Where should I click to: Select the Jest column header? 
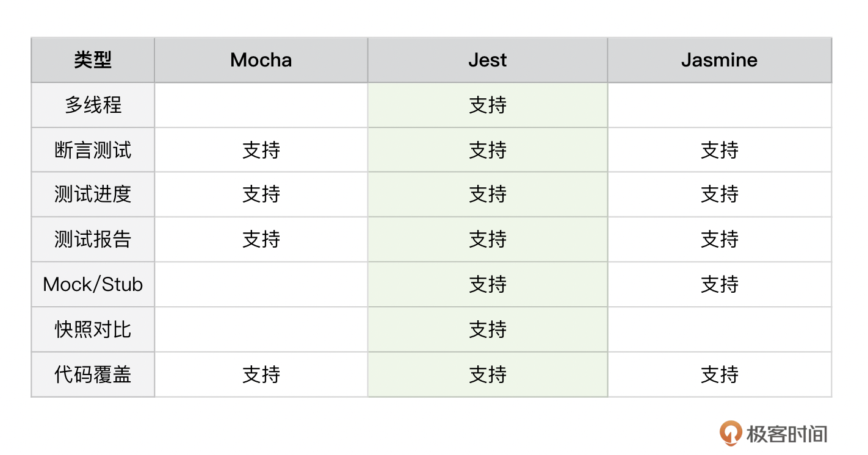click(488, 60)
